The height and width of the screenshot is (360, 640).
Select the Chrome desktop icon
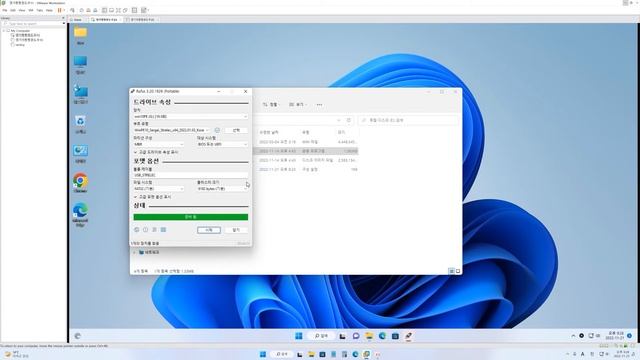coord(80,180)
